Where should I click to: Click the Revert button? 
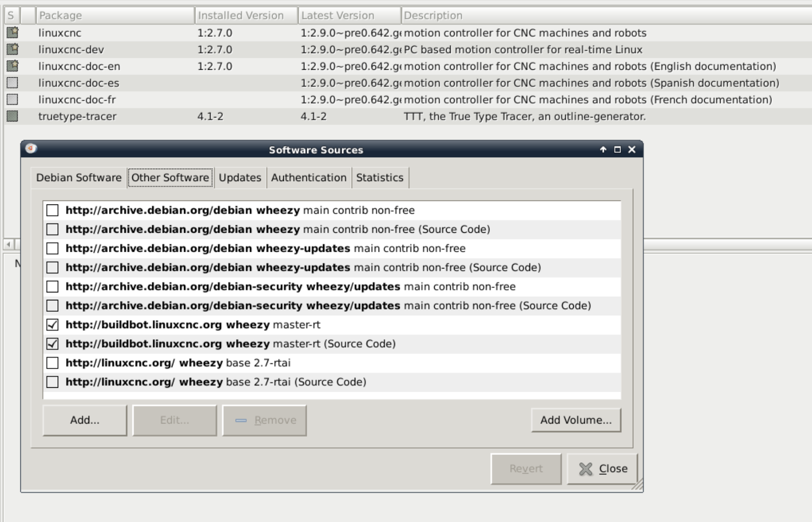[526, 469]
